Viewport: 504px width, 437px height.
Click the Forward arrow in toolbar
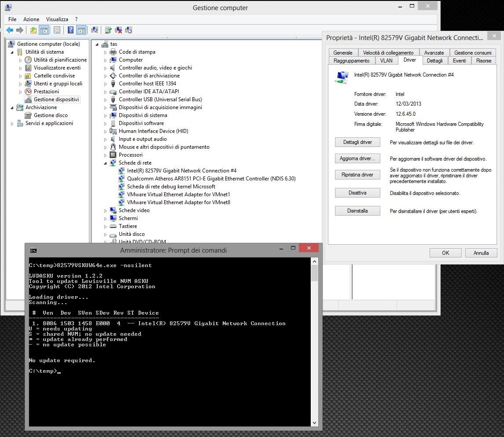20,30
